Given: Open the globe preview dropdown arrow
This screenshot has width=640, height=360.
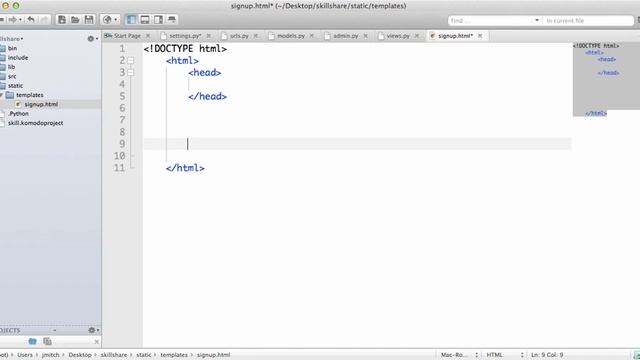Looking at the screenshot, I should click(x=116, y=20).
